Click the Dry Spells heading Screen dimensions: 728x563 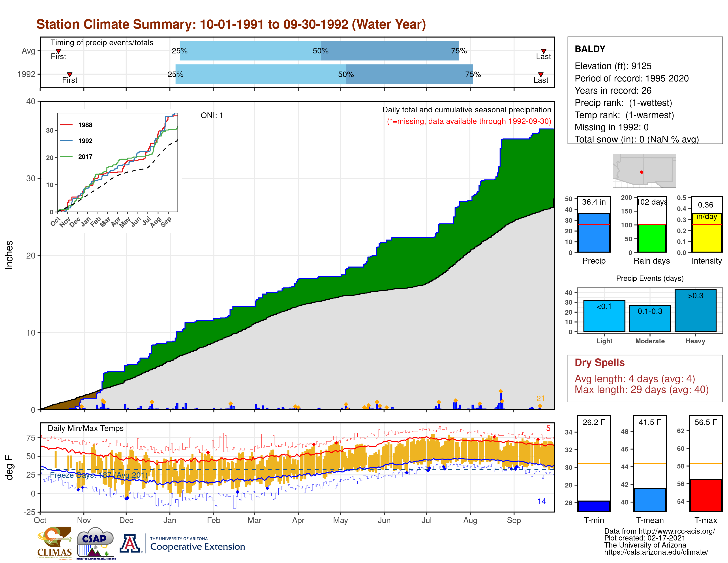click(x=599, y=363)
